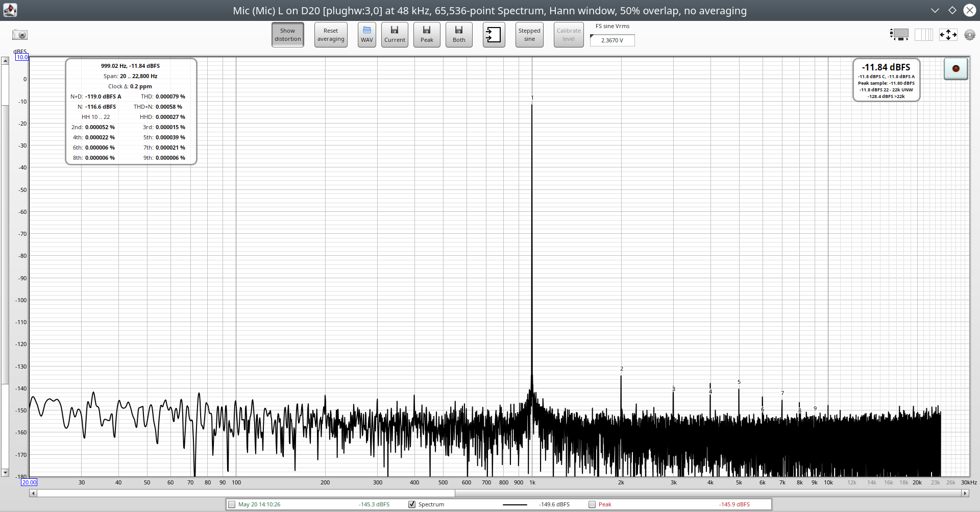Toggle the Show distortion button
The height and width of the screenshot is (512, 980).
(x=287, y=35)
